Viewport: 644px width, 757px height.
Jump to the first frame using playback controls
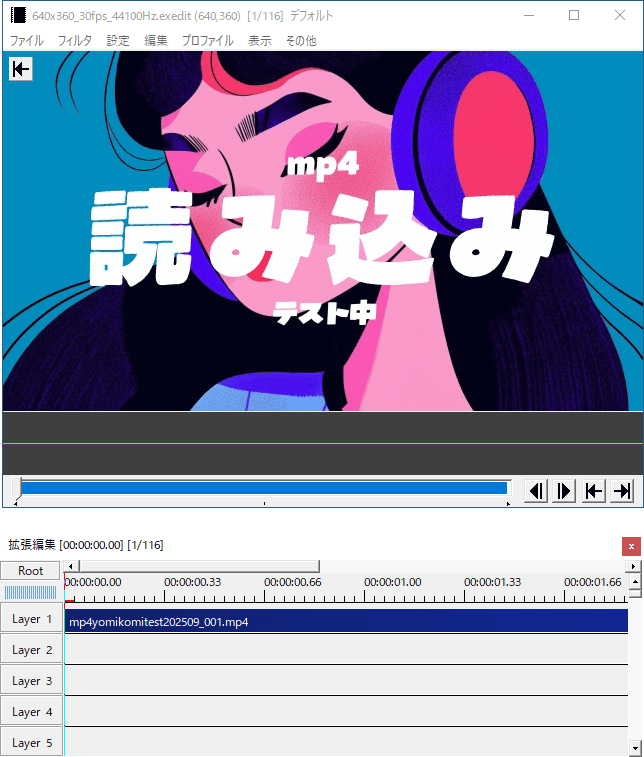point(593,490)
